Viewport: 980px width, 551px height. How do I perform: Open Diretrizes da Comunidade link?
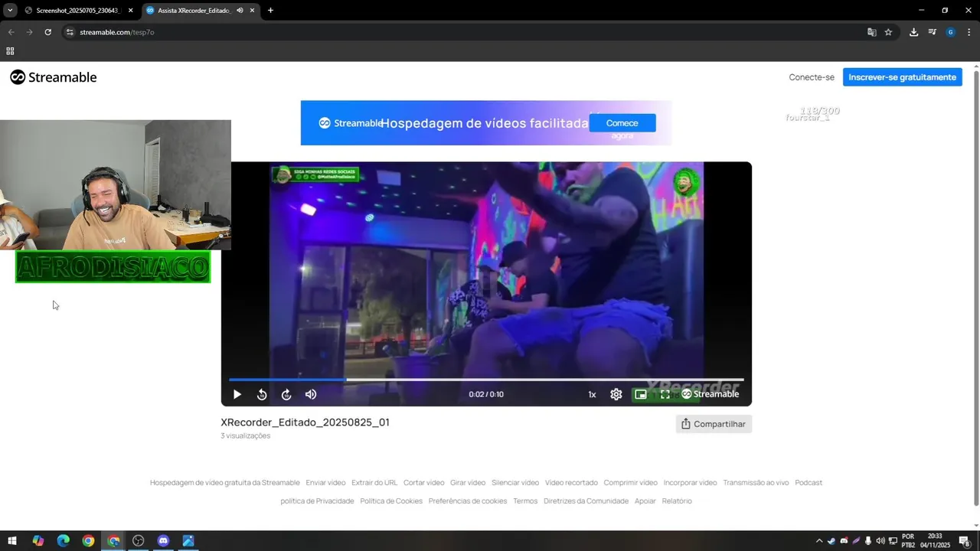pos(586,501)
